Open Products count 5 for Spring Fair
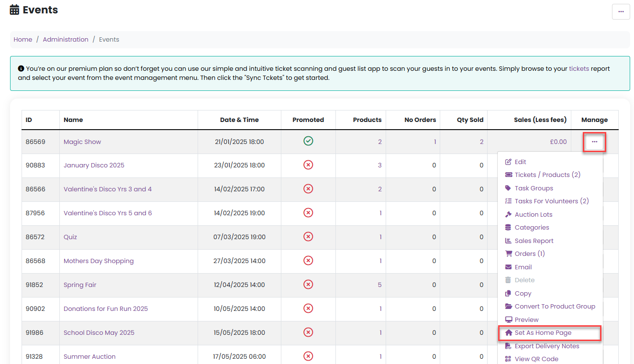The width and height of the screenshot is (634, 364). point(380,285)
